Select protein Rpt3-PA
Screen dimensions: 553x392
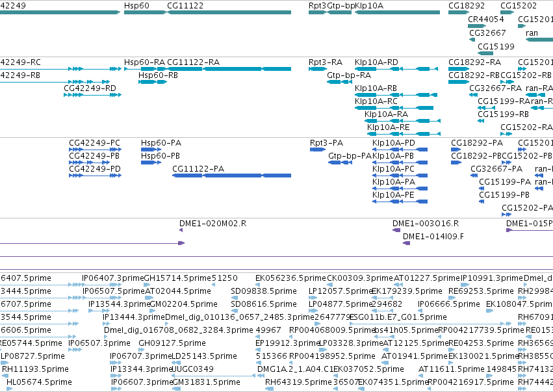pos(318,150)
